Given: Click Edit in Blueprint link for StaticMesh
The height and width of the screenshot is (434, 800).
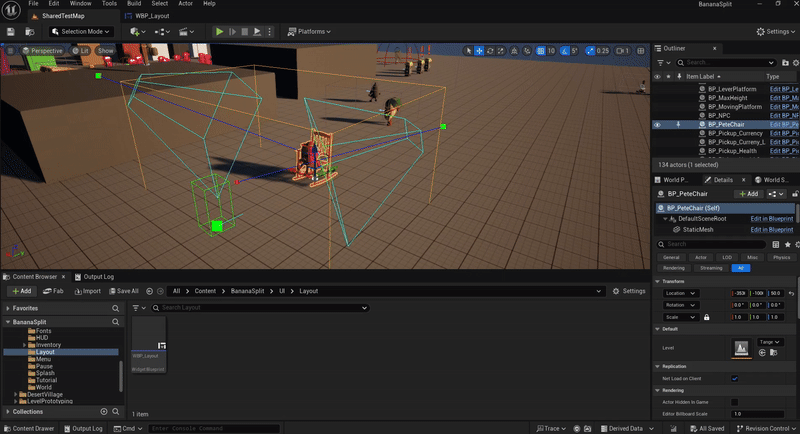Looking at the screenshot, I should click(771, 229).
